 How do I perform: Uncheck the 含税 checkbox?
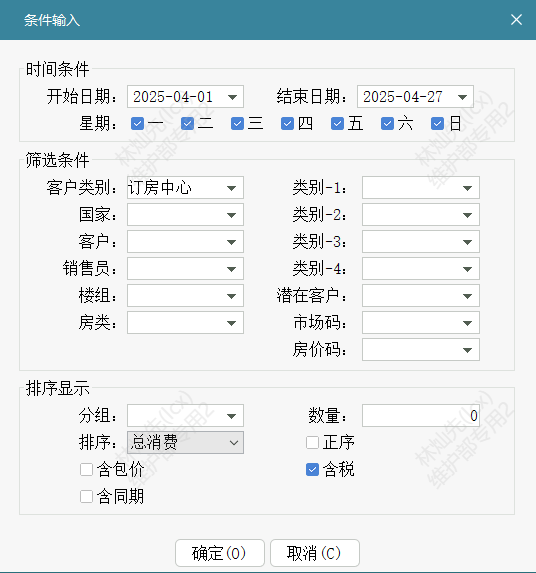[312, 470]
